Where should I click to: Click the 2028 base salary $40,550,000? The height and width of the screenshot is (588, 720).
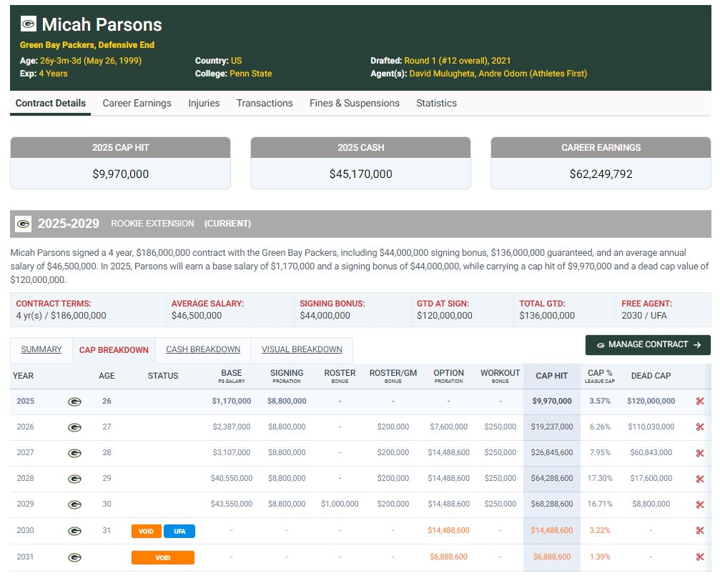(232, 478)
